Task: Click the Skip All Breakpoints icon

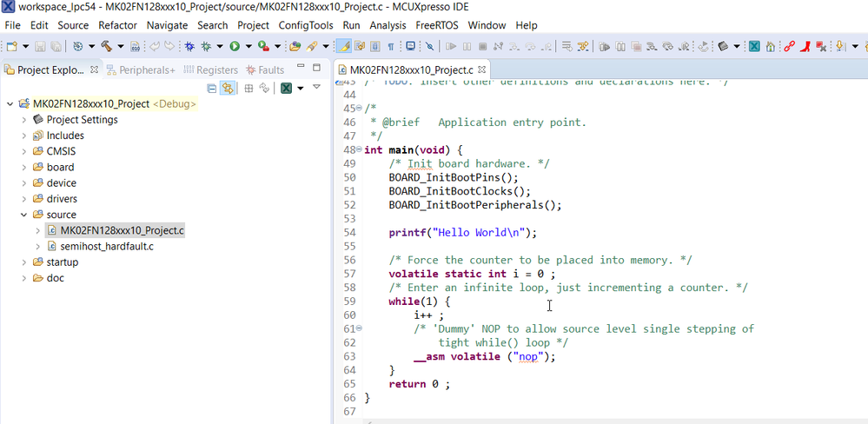Action: 429,47
